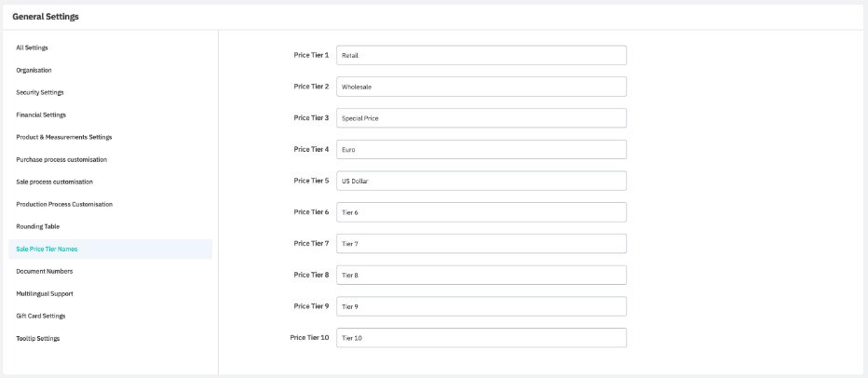Click the Special Price input for Tier 3
This screenshot has width=868, height=378.
click(481, 118)
